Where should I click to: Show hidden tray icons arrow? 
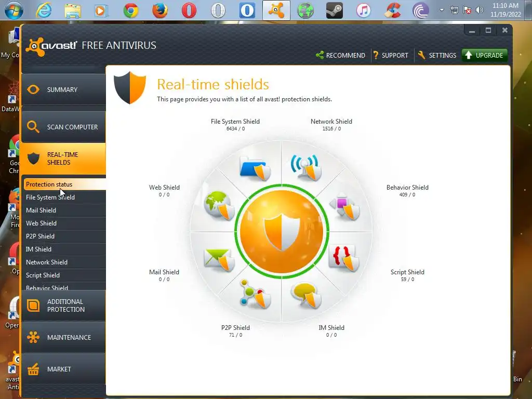pos(442,10)
